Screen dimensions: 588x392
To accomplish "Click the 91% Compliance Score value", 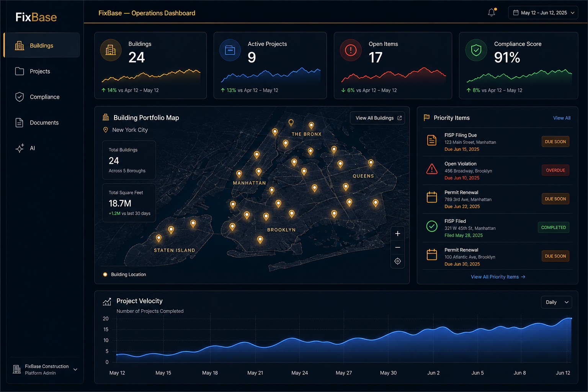I will [x=507, y=57].
